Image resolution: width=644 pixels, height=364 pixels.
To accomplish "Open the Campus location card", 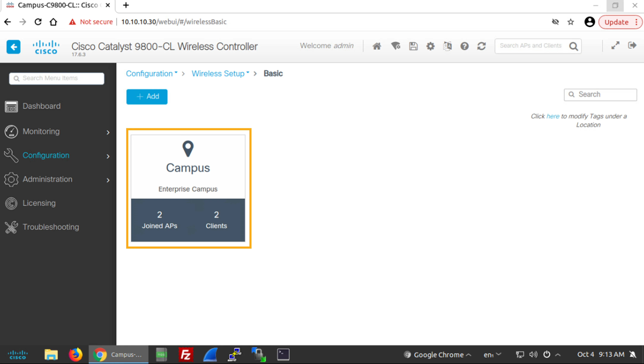I will pos(188,188).
